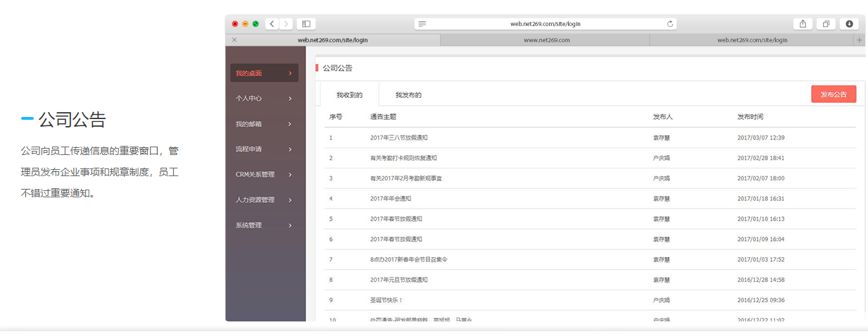Switch to the 我发布的 tab
This screenshot has width=868, height=334.
[x=408, y=94]
